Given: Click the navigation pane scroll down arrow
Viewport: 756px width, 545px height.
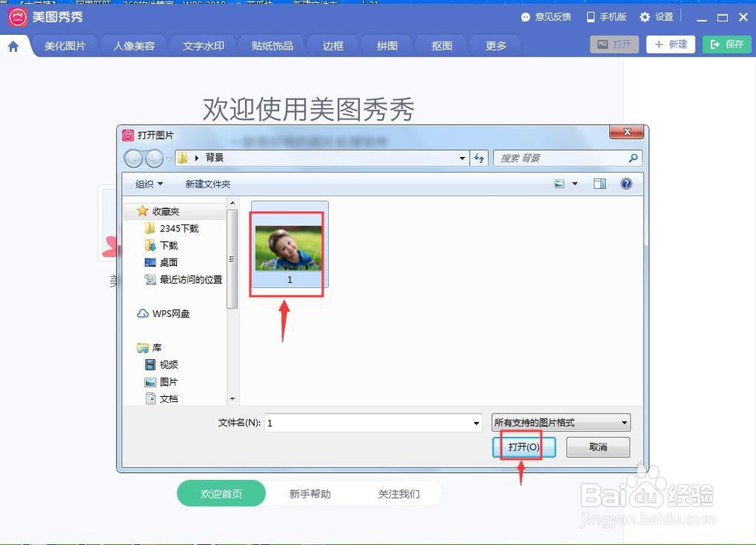Looking at the screenshot, I should tap(232, 399).
